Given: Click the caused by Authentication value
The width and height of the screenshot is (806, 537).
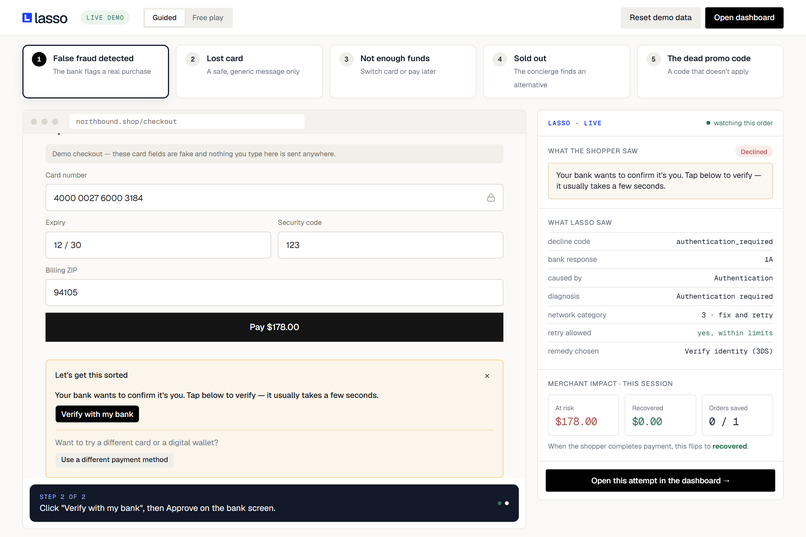Looking at the screenshot, I should pyautogui.click(x=743, y=278).
